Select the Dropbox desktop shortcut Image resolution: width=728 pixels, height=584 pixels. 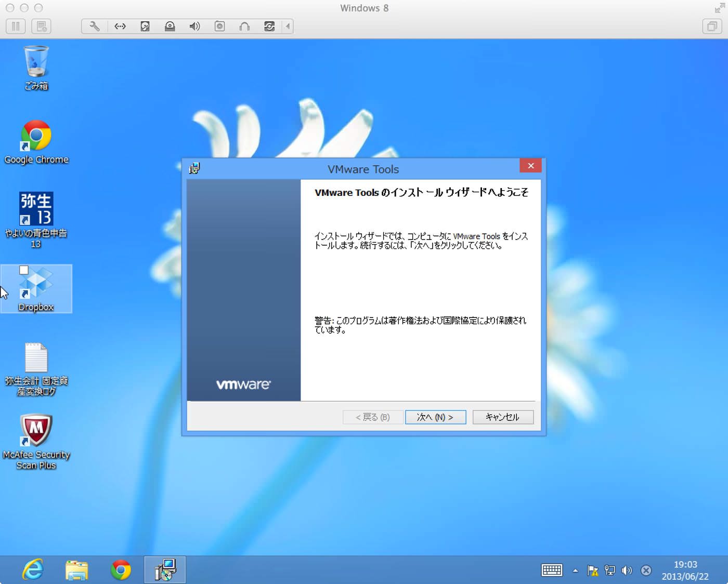(36, 289)
